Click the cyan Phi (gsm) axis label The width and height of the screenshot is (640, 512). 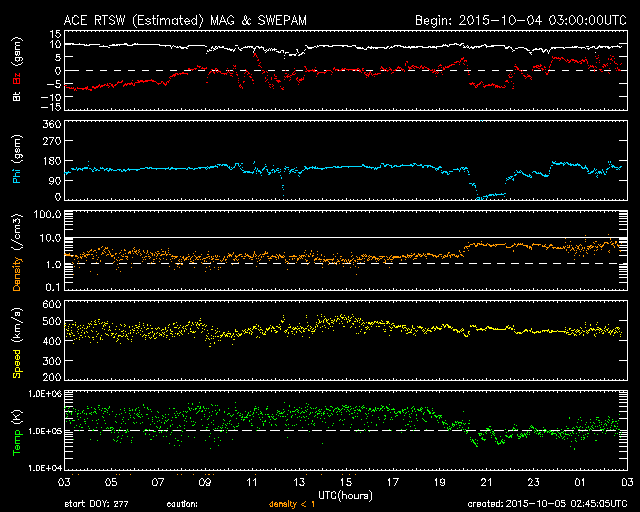(17, 159)
